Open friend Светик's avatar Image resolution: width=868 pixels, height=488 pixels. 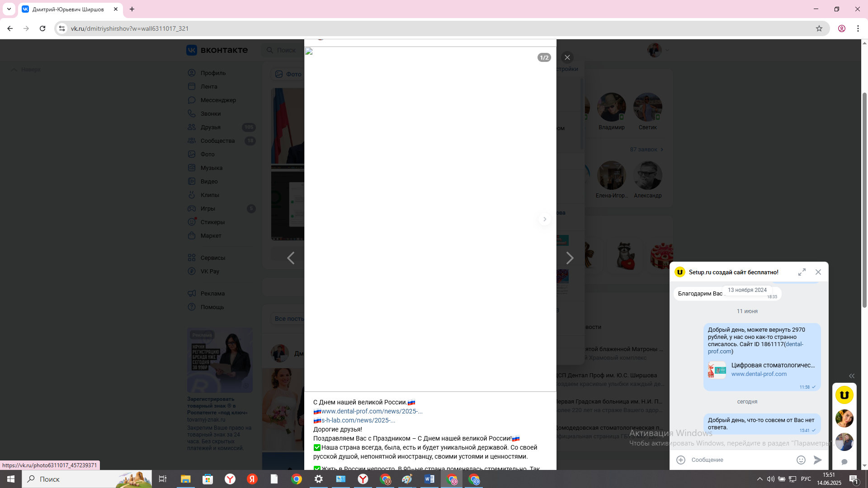[648, 108]
